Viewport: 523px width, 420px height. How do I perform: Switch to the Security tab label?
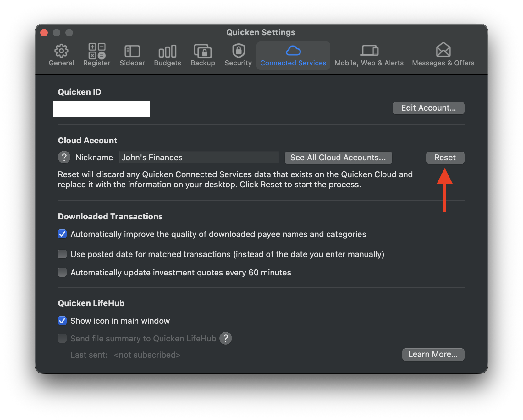(238, 63)
